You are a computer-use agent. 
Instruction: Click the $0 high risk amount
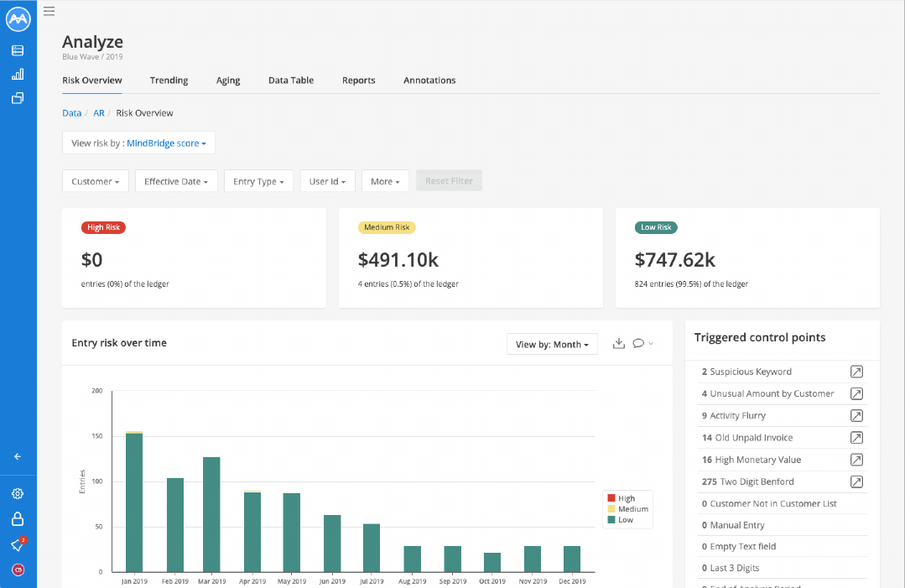click(x=91, y=260)
